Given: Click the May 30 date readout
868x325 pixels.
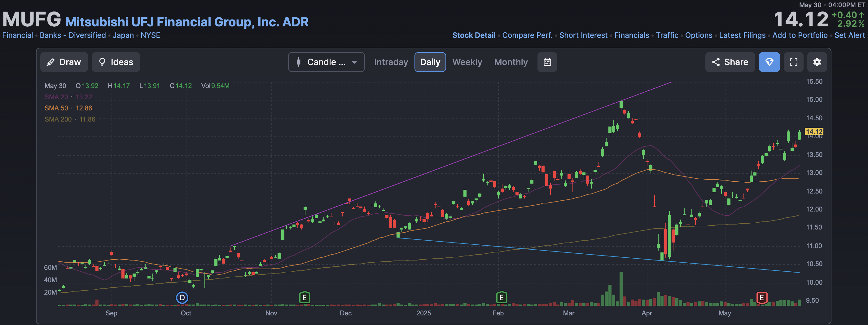Looking at the screenshot, I should [55, 86].
